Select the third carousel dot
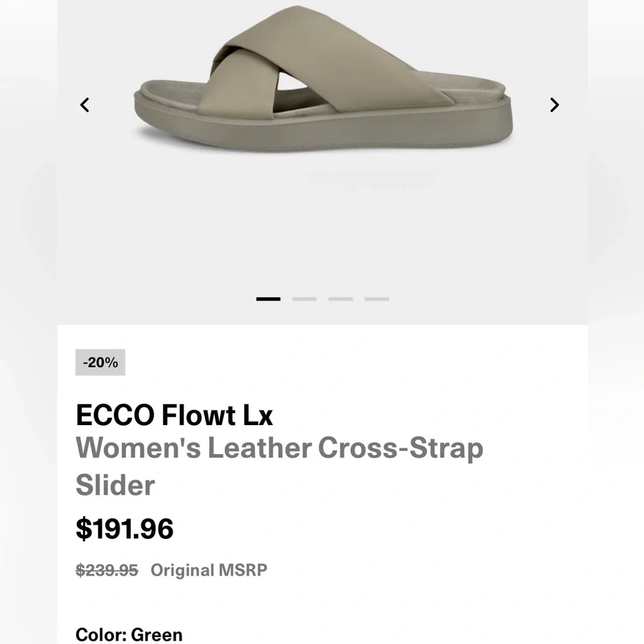 point(341,298)
